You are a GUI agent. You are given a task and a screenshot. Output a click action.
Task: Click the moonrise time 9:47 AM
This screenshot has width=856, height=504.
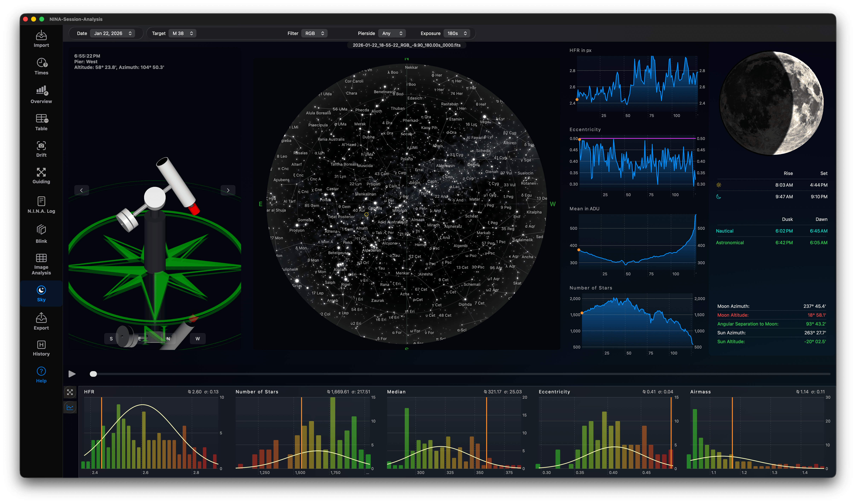784,197
